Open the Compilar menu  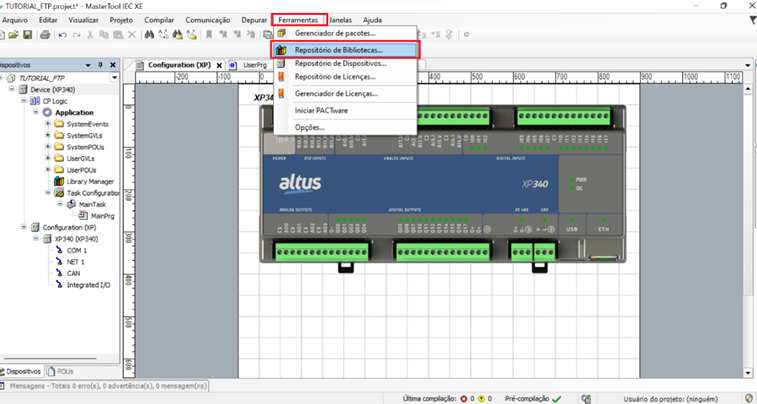click(159, 20)
